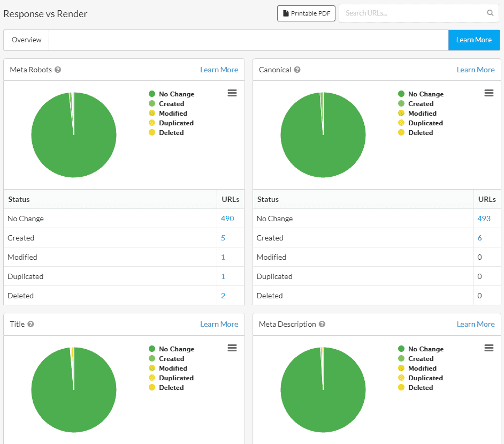Toggle Modified legend in Canonical chart
Image resolution: width=504 pixels, height=444 pixels.
click(417, 113)
